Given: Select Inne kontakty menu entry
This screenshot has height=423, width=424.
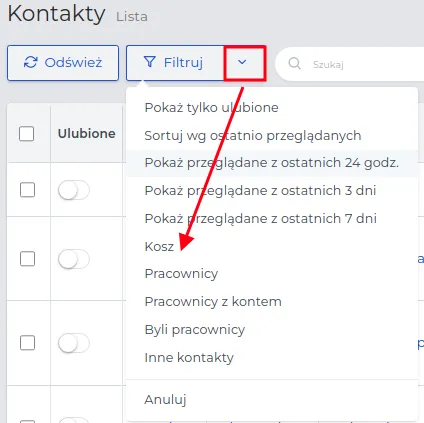Looking at the screenshot, I should (x=272, y=358).
